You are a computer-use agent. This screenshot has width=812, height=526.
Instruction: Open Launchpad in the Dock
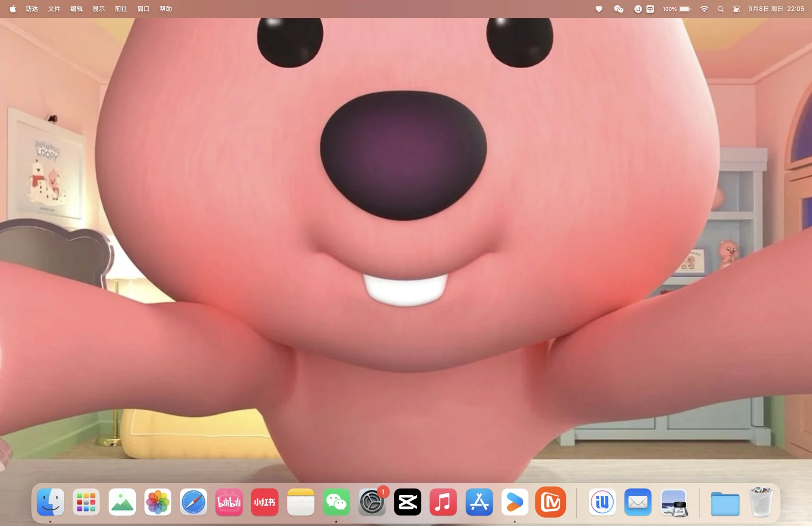point(86,502)
